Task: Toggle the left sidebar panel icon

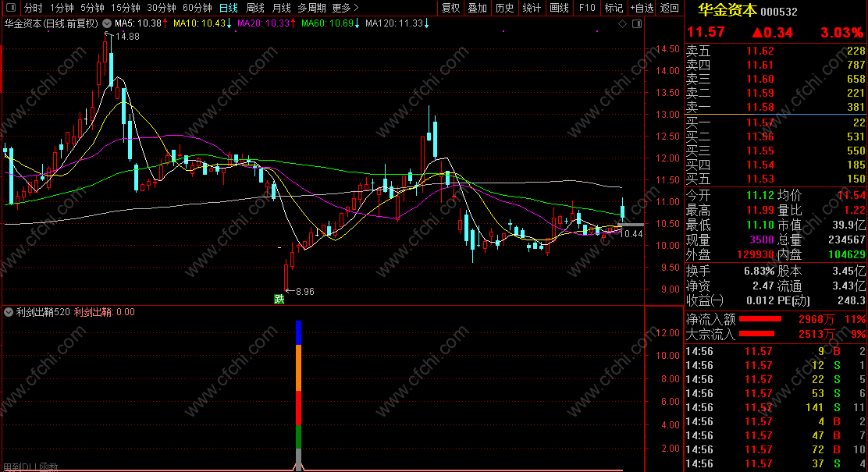Action: (x=11, y=8)
